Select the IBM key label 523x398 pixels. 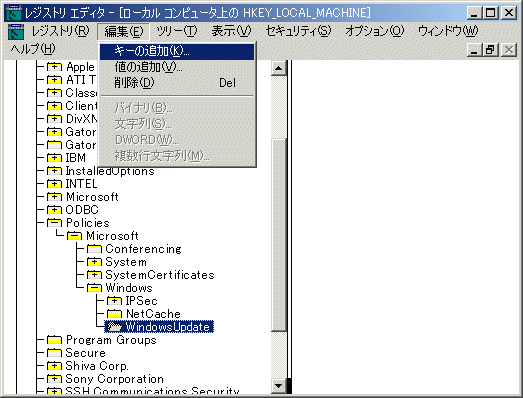pos(76,158)
